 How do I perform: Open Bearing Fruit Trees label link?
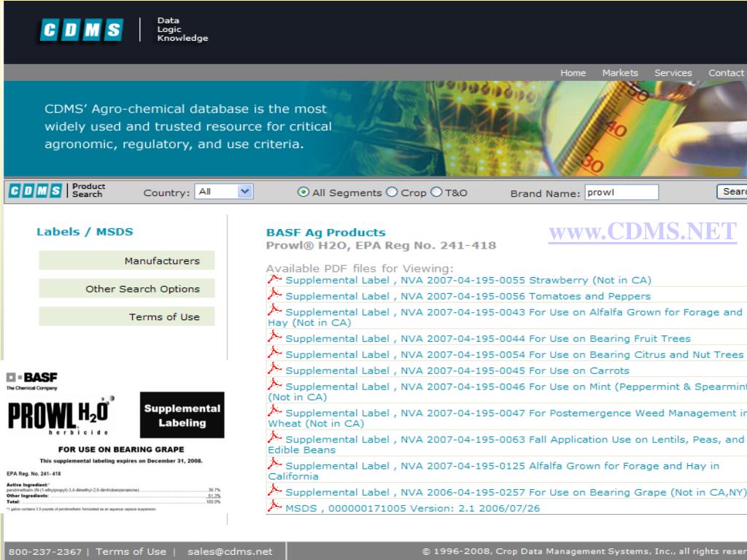[488, 338]
